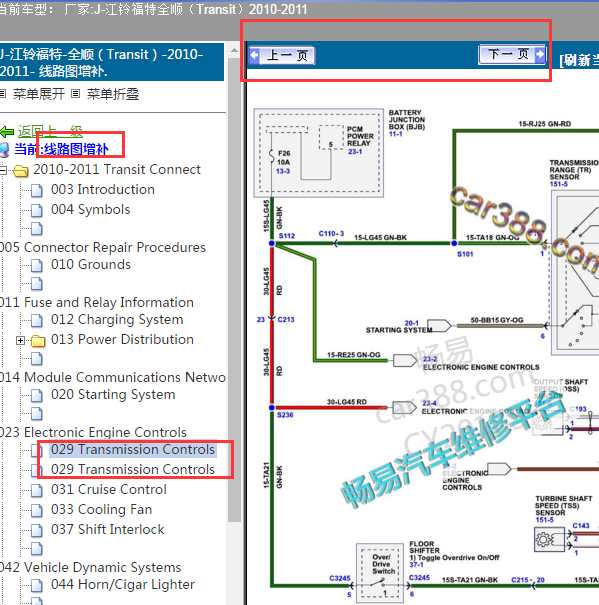Click the 13-3 fuse F26 reference

(x=283, y=171)
